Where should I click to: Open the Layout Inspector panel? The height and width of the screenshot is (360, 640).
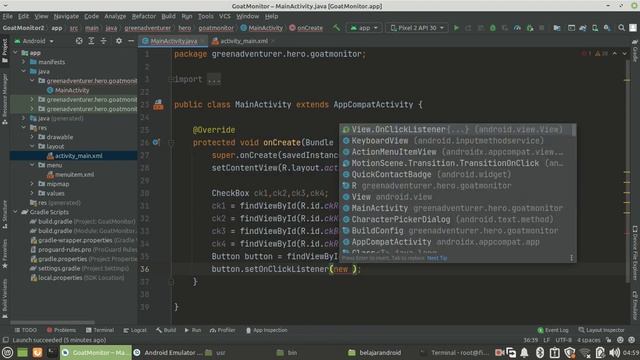pyautogui.click(x=601, y=330)
